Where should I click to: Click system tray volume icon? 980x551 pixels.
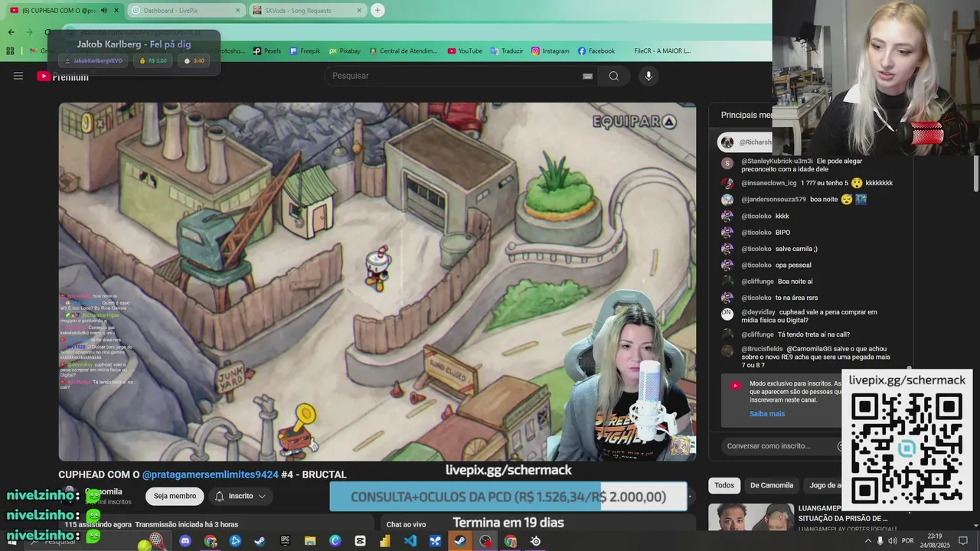(892, 541)
